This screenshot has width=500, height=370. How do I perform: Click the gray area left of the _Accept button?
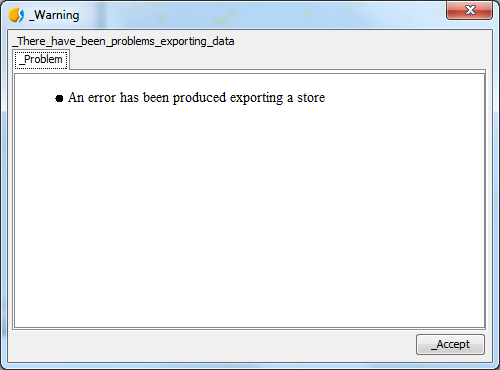tap(213, 345)
